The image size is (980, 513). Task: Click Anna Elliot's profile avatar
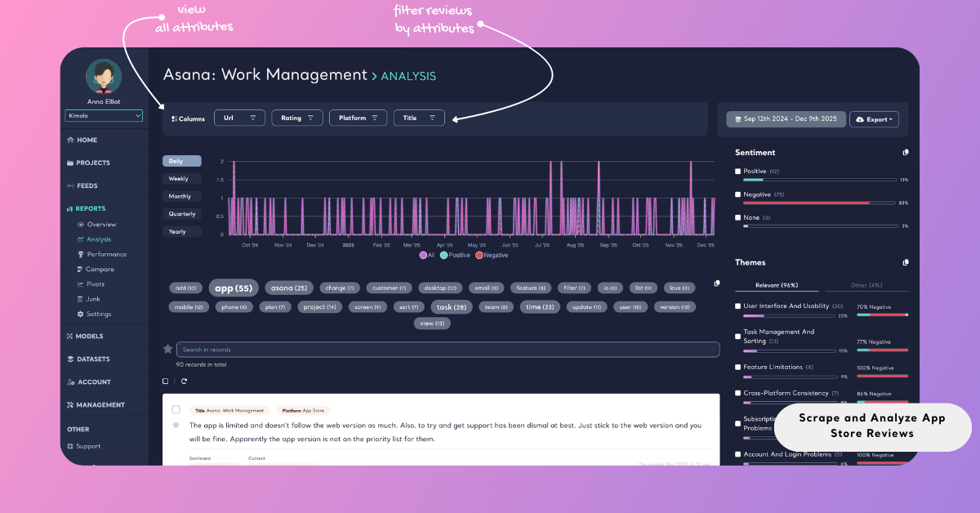(x=104, y=77)
